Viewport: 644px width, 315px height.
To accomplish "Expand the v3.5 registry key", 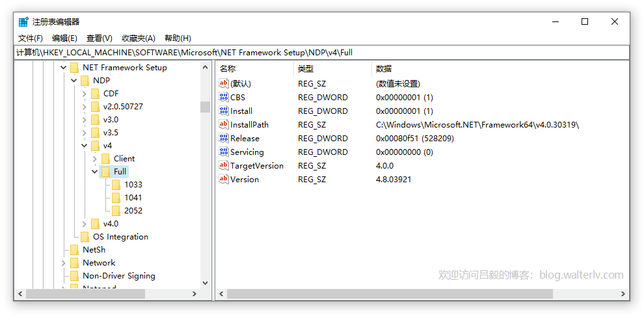I will click(85, 133).
